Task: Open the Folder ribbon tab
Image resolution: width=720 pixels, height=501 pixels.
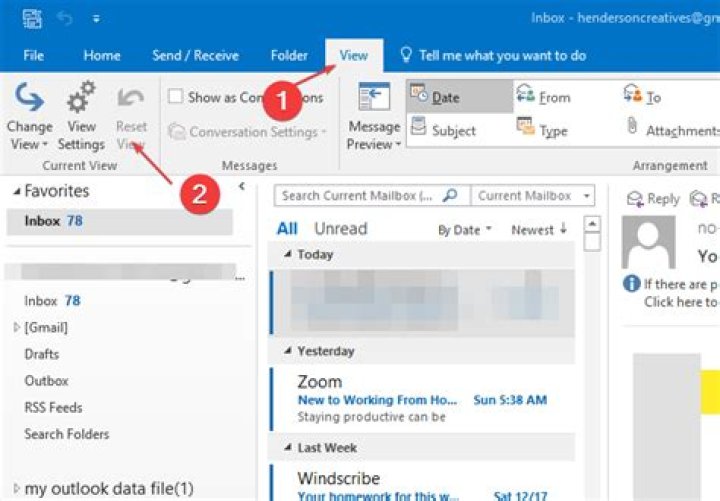Action: (x=289, y=56)
